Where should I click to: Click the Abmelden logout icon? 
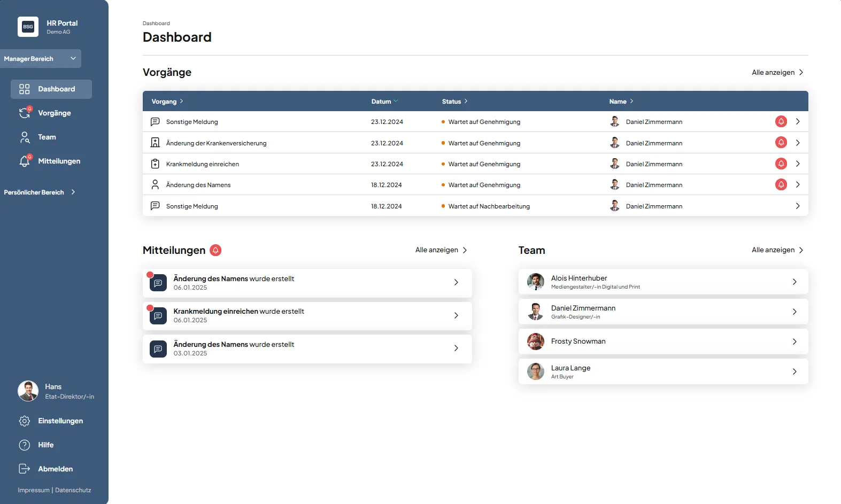(x=25, y=469)
